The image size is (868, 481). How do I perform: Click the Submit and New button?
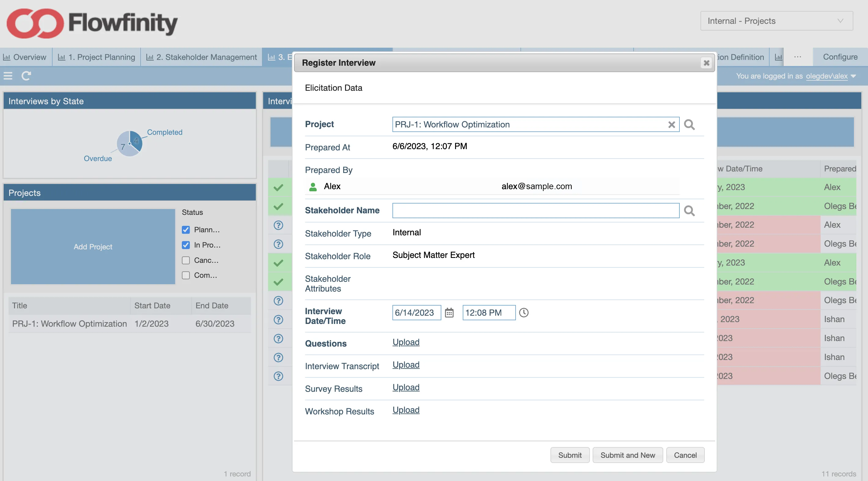click(627, 455)
